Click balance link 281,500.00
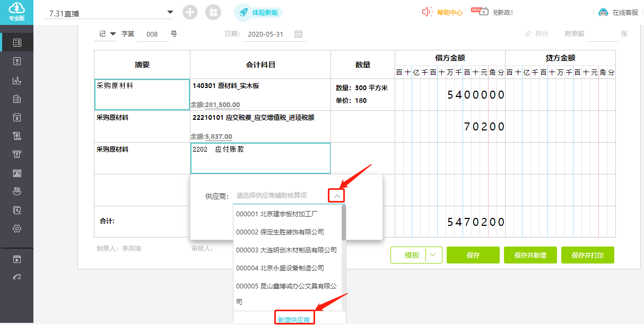The image size is (644, 325). pyautogui.click(x=222, y=104)
